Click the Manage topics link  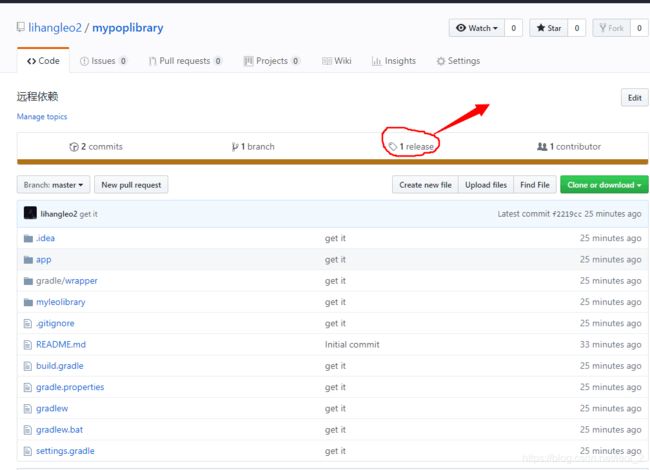pyautogui.click(x=42, y=116)
